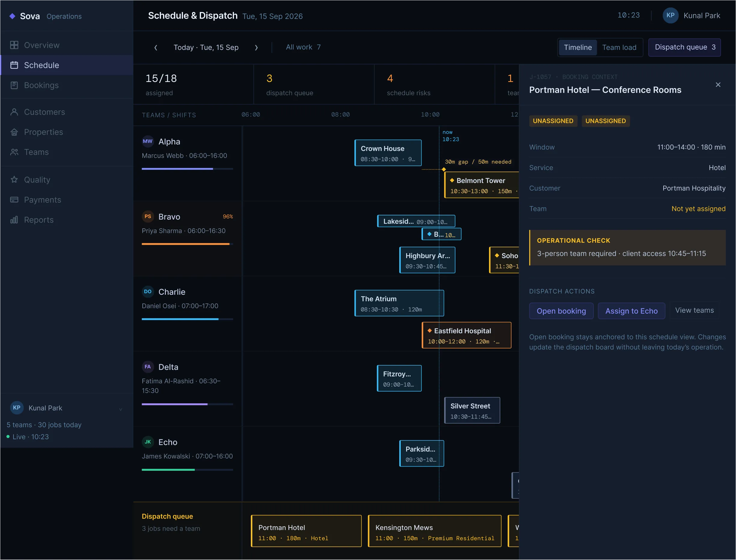
Task: Open Properties house icon
Action: pyautogui.click(x=14, y=132)
